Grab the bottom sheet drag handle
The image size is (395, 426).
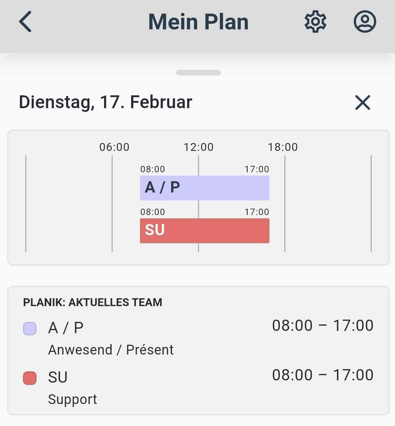pos(198,73)
